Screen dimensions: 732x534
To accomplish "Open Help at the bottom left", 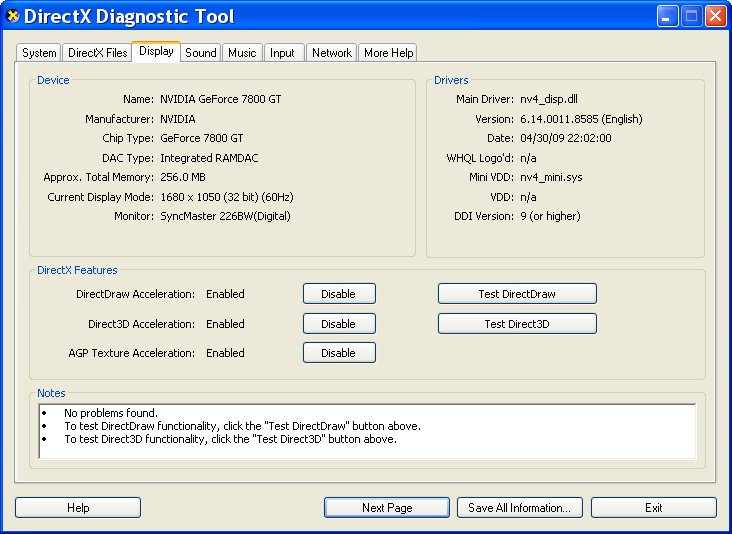I will pyautogui.click(x=78, y=507).
